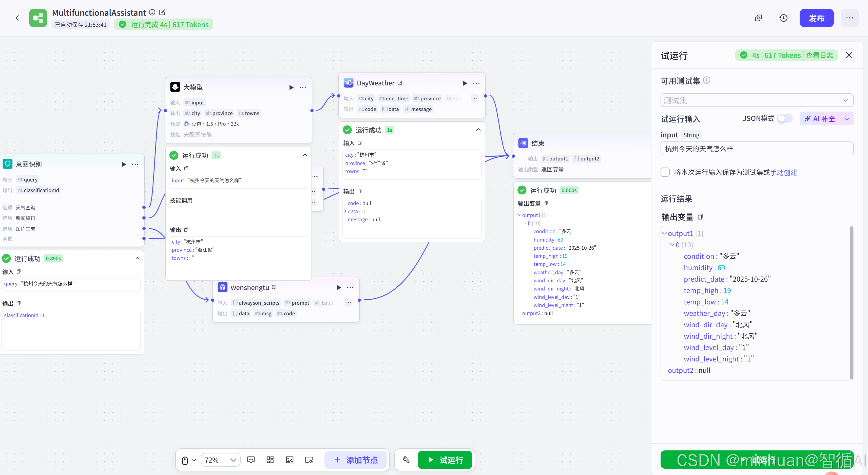
Task: Run the wenshengtu node play icon
Action: pyautogui.click(x=339, y=288)
